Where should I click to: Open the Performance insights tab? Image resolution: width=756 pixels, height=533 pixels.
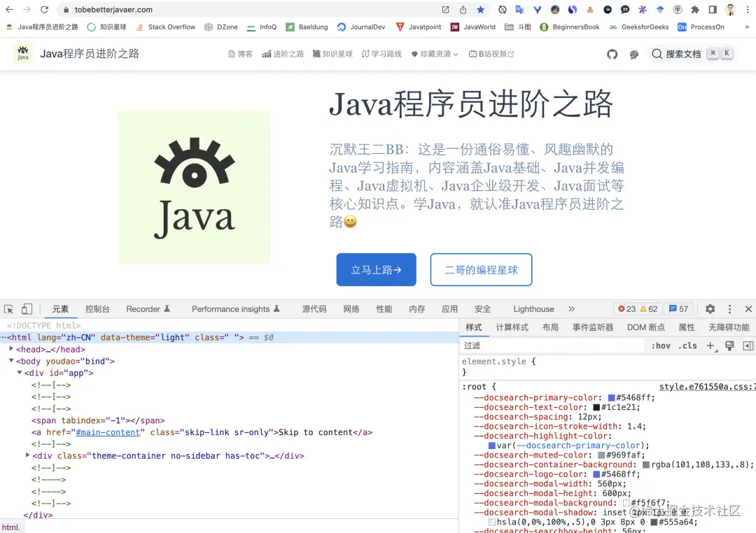236,309
